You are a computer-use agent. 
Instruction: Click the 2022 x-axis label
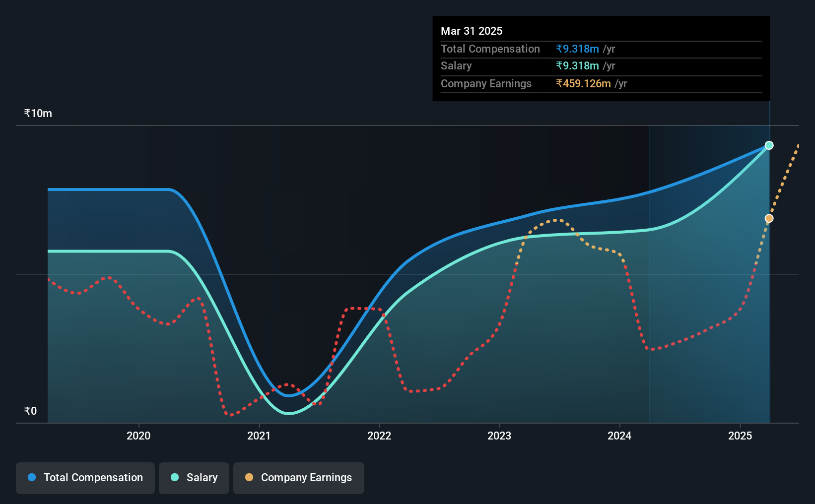[x=379, y=436]
